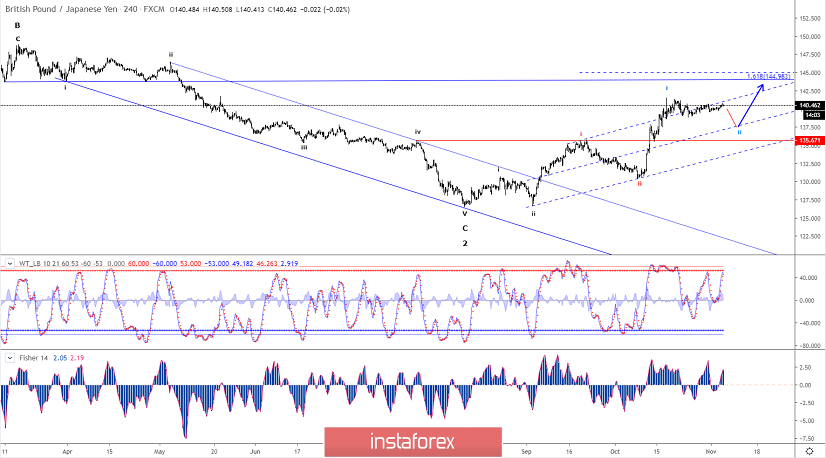Screen dimensions: 826x458
Task: Collapse the Fisher 14 indicator pane chevron
Action: pyautogui.click(x=9, y=358)
